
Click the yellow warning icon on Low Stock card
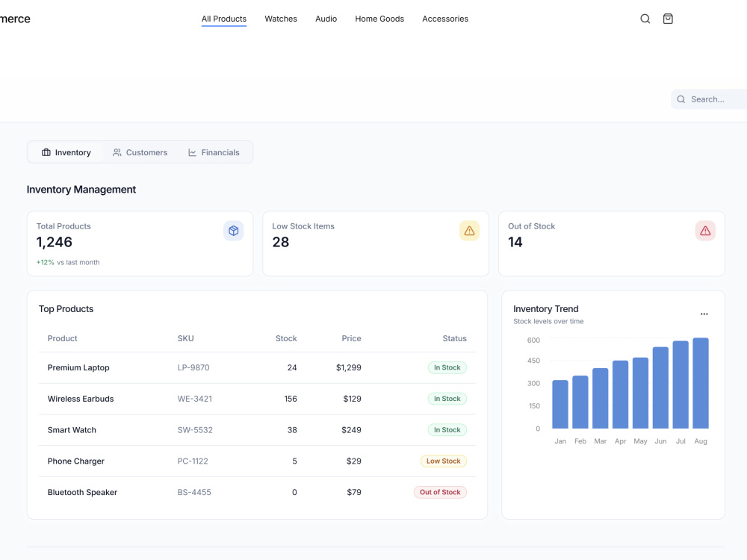point(469,231)
